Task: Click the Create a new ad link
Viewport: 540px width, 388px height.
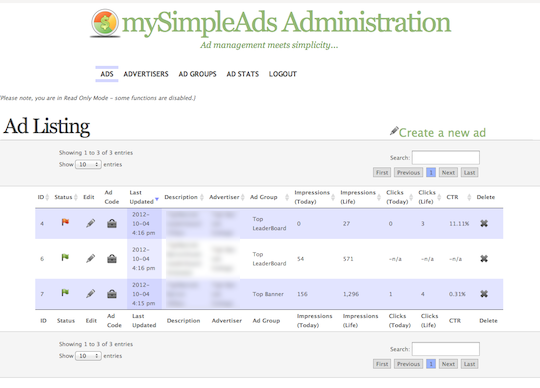Action: click(442, 133)
